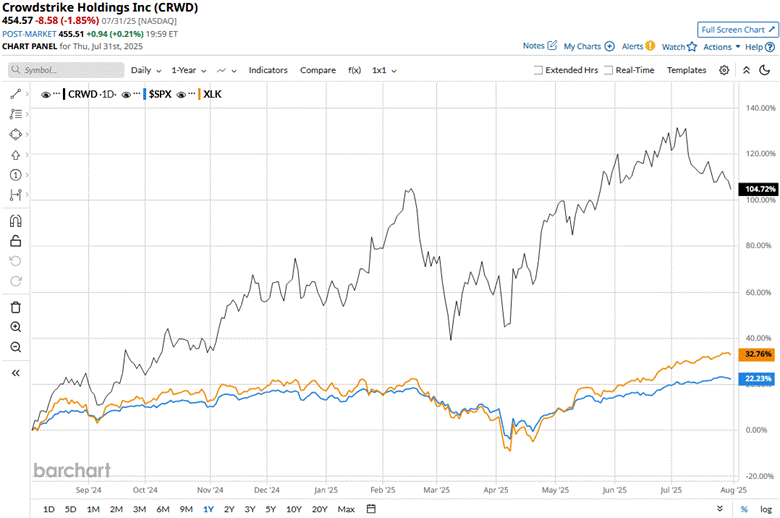Select the 3M time range
The height and width of the screenshot is (518, 780).
[x=140, y=509]
